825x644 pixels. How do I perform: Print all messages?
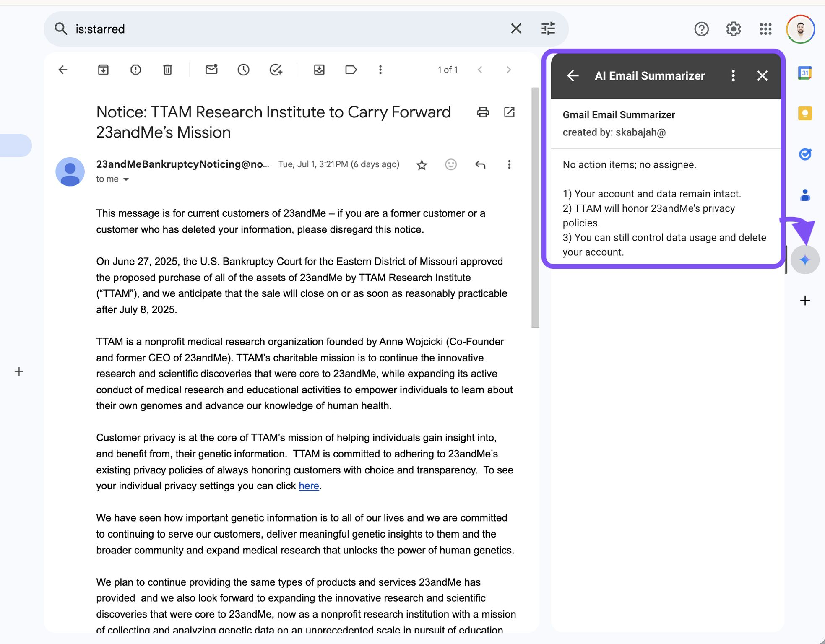(x=483, y=112)
